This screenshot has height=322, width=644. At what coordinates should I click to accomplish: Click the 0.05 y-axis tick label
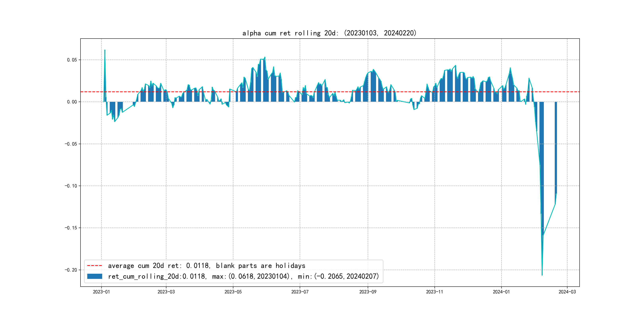(72, 60)
